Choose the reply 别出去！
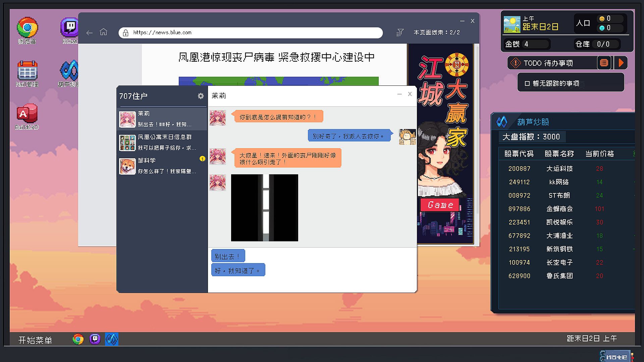 tap(228, 256)
